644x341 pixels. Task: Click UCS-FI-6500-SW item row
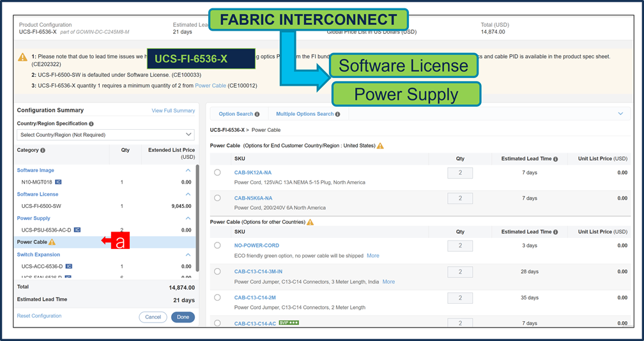105,206
